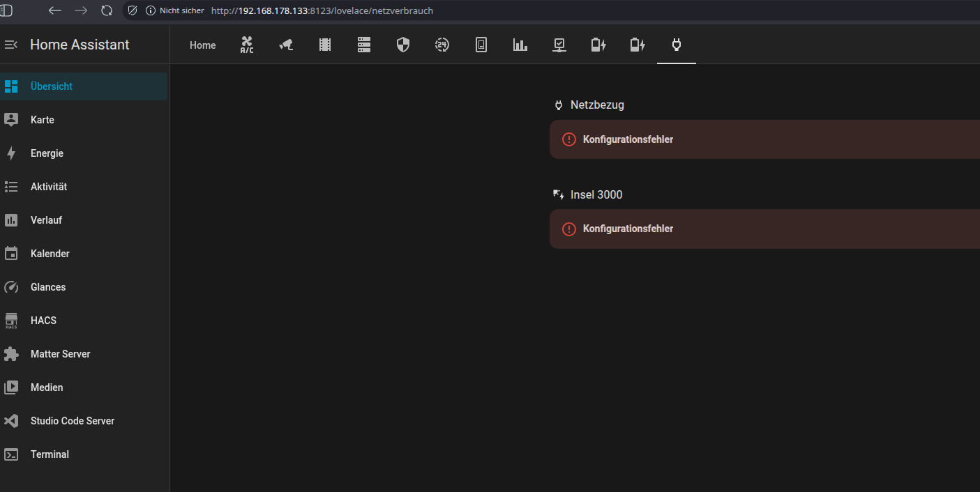Viewport: 980px width, 492px height.
Task: Open the 24-hour clock tab
Action: (x=442, y=45)
